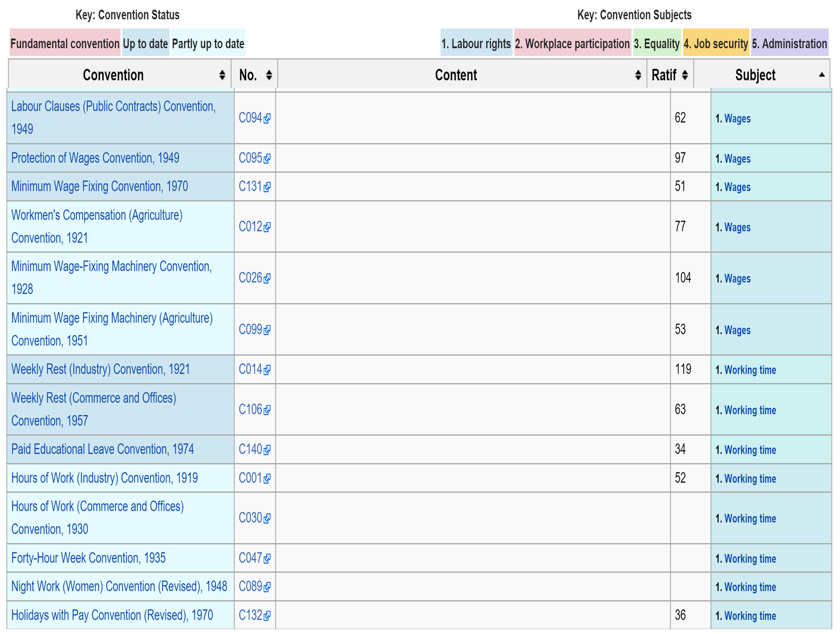Click Up to date key swatch

(145, 43)
